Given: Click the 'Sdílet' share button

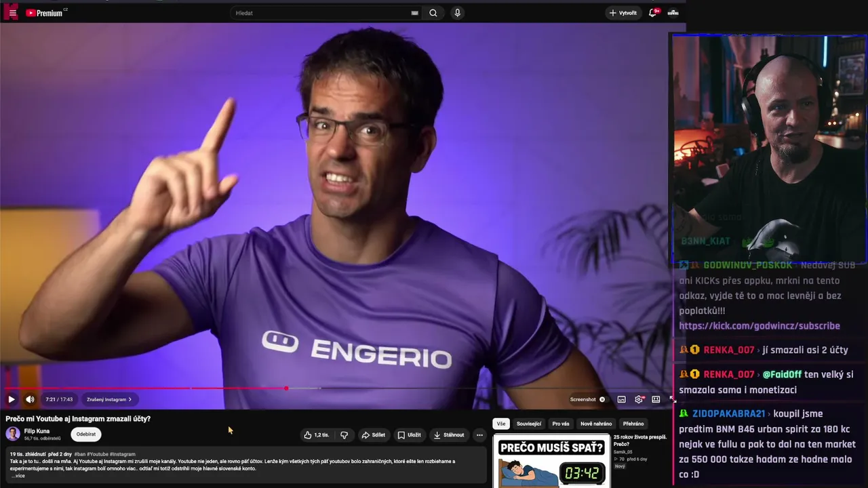Looking at the screenshot, I should click(x=373, y=435).
